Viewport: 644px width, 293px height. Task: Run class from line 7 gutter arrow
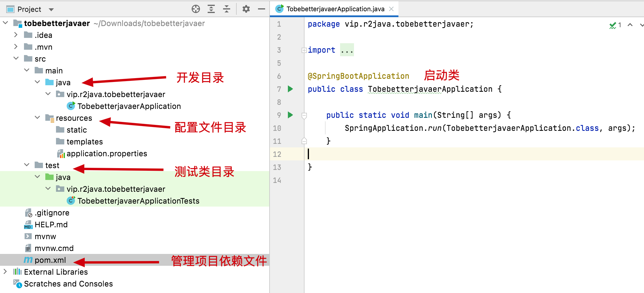tap(290, 89)
